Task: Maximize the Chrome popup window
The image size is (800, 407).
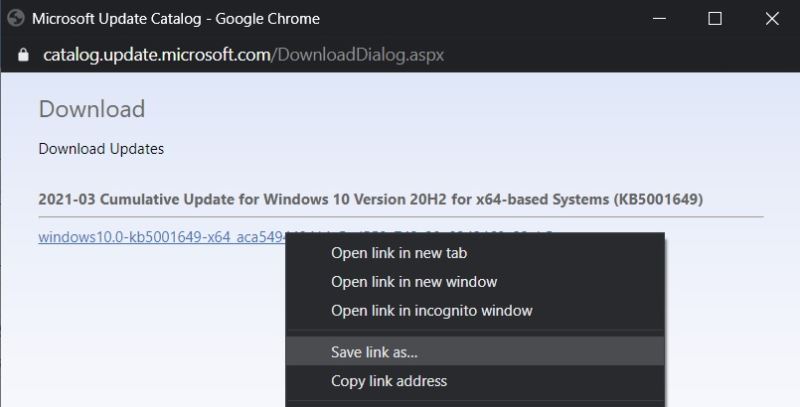Action: 714,19
